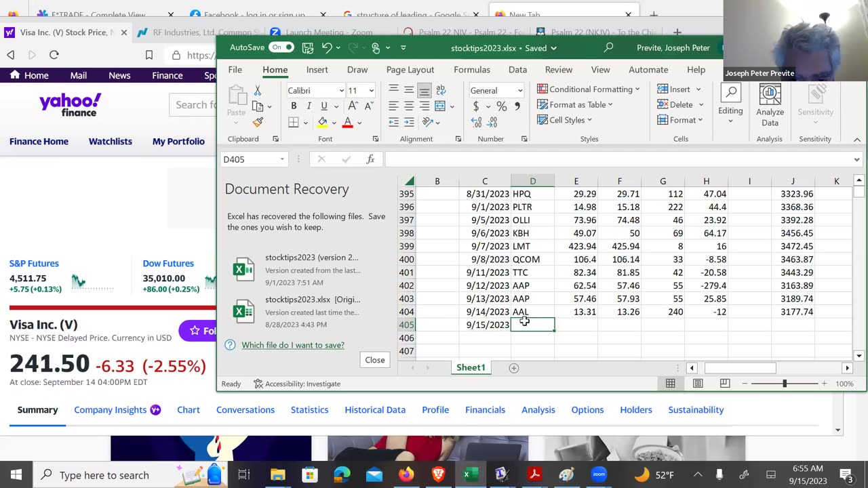
Task: Click the Font Color red swatch button
Action: coord(347,123)
